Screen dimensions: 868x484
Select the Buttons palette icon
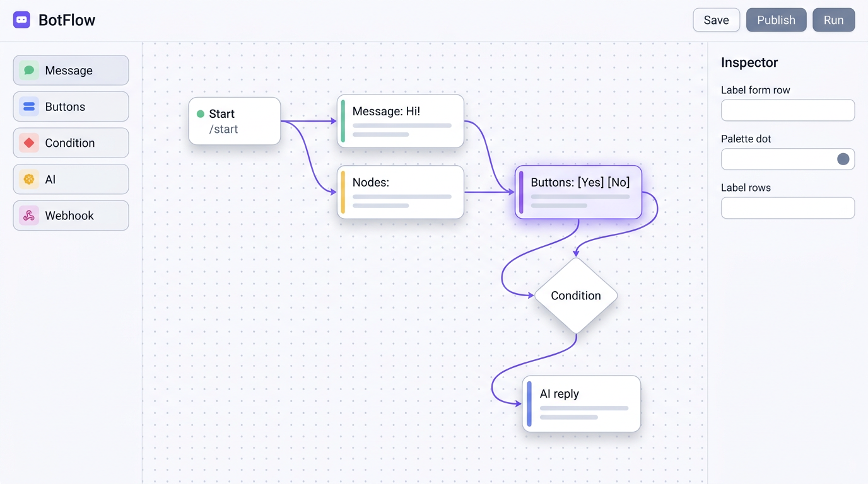(x=29, y=107)
